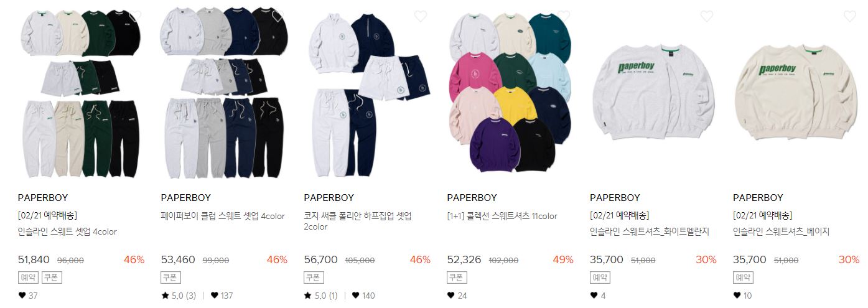Screen dimensions: 868x308
Task: Open product title 코지 써클 폴리안 하프집업 셋업 2color
Action: 358,222
